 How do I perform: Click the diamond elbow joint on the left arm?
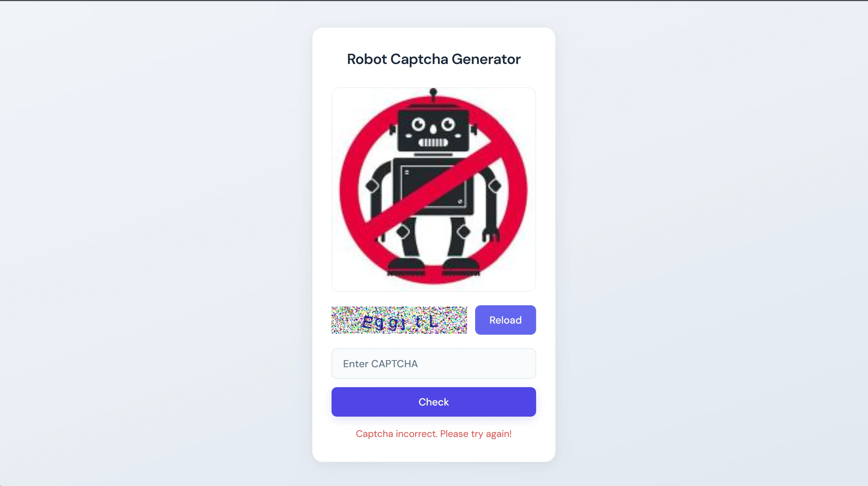[x=372, y=186]
